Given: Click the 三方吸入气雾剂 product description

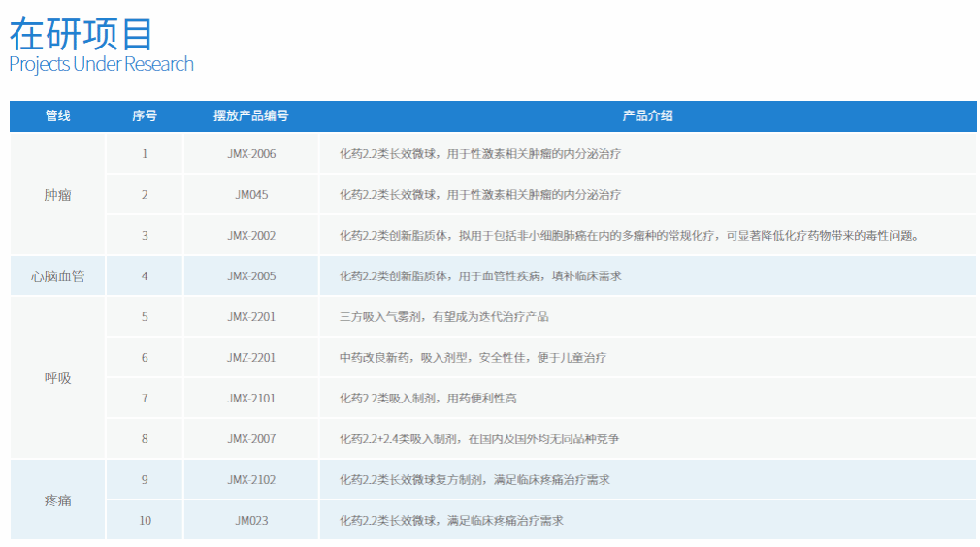Looking at the screenshot, I should 443,317.
